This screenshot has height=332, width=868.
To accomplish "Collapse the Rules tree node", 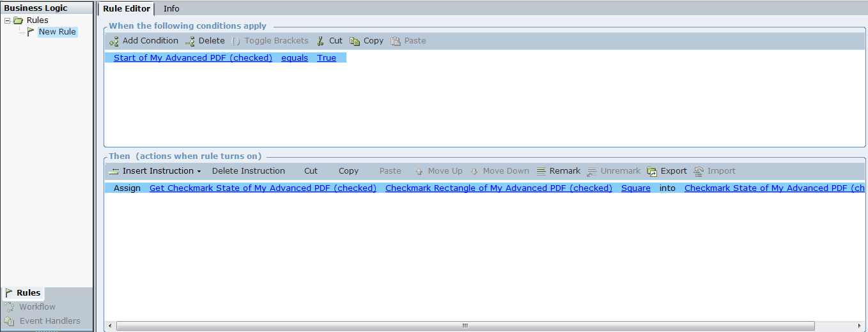I will (x=7, y=20).
